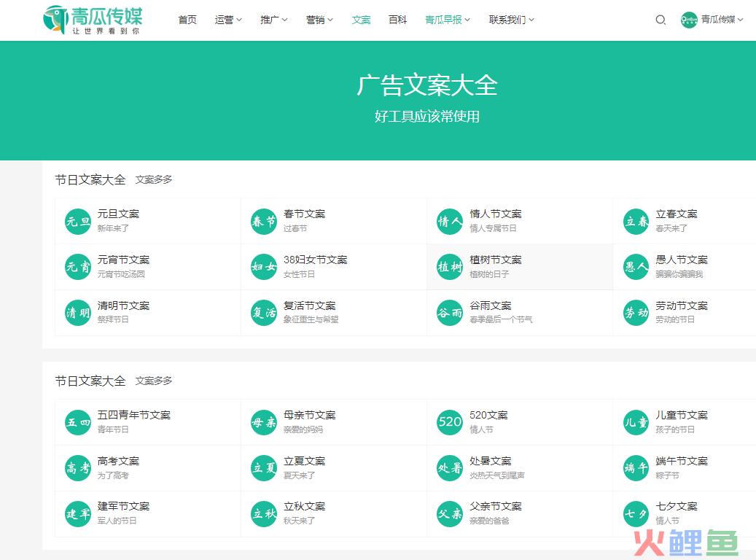Expand the 营销 dropdown menu
This screenshot has height=560, width=756.
coord(319,20)
